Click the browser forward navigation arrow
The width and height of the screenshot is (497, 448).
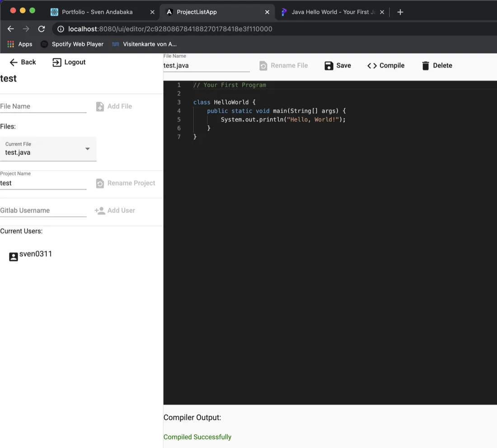coord(26,29)
